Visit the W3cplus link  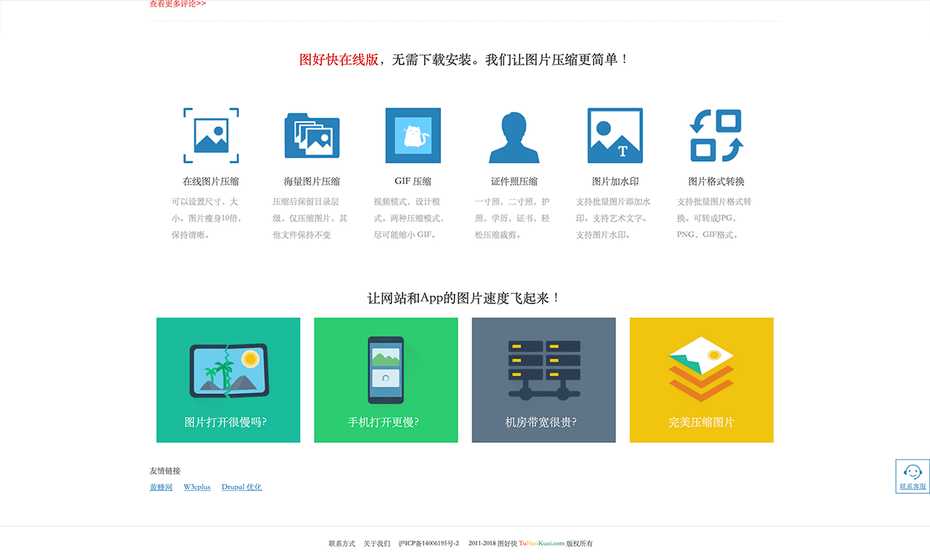click(197, 487)
